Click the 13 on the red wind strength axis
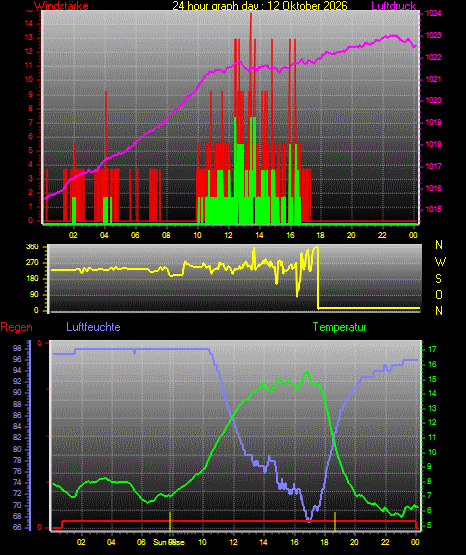 29,38
